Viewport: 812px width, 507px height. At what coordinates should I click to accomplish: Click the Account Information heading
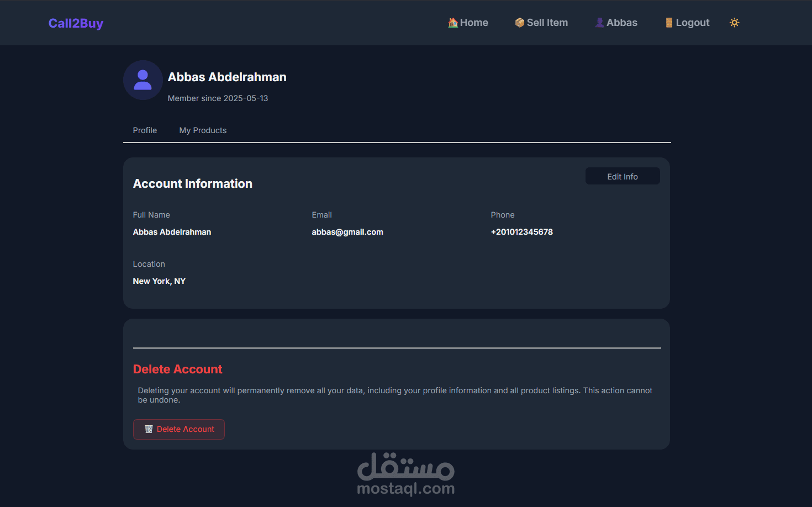[x=192, y=184]
